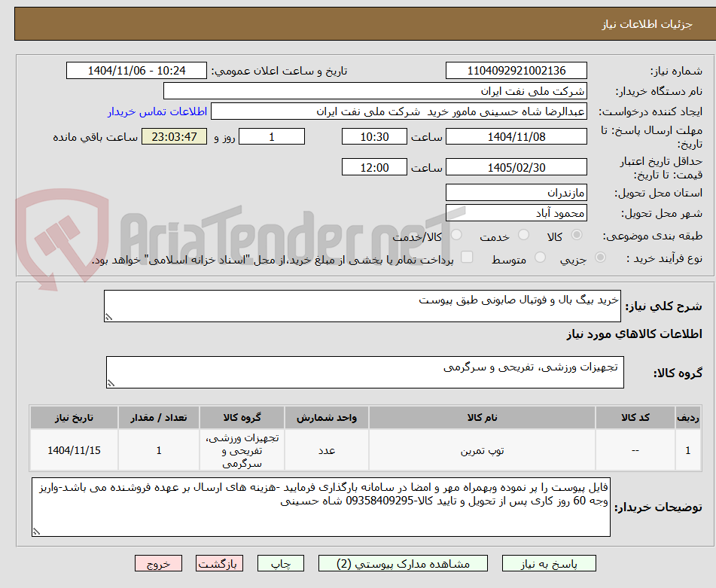Click the چاپ print button
The height and width of the screenshot is (588, 716).
(x=280, y=563)
